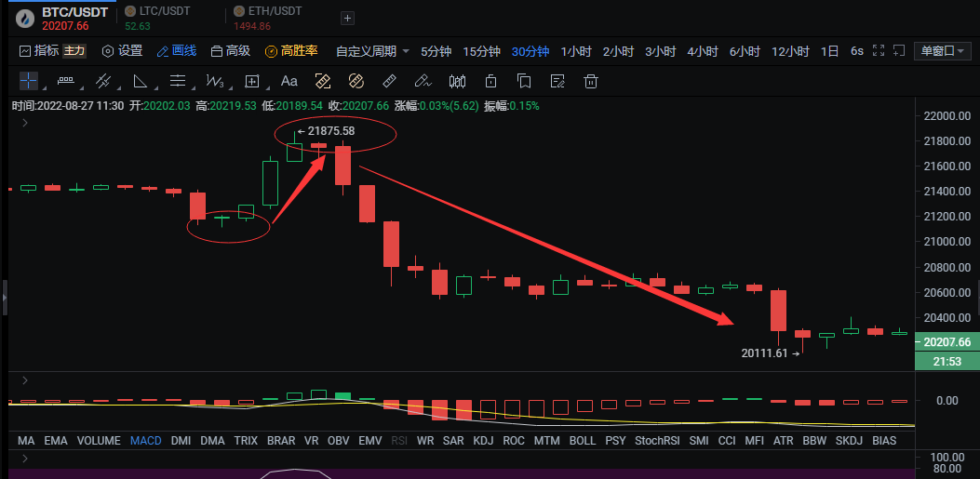Select the horizontal ruler line tool
Viewport: 980px width, 479px height.
click(66, 81)
